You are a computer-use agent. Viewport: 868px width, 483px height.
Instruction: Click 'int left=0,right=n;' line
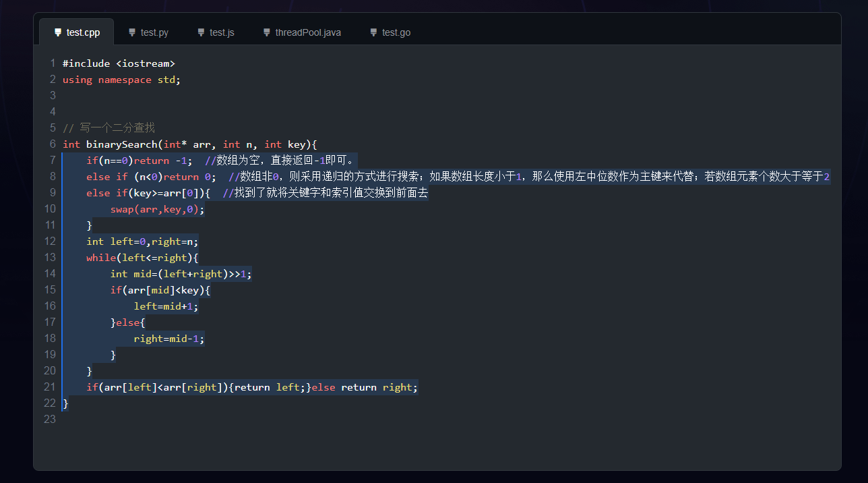pos(142,241)
